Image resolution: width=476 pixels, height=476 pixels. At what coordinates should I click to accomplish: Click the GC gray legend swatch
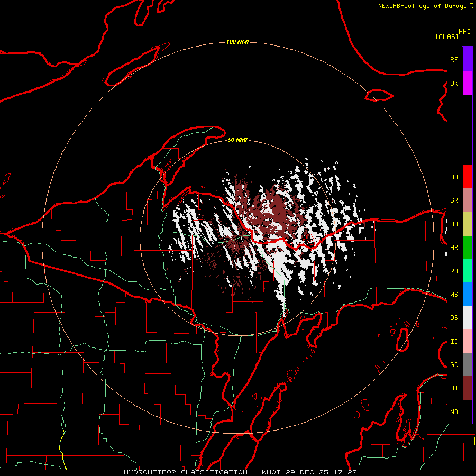click(x=467, y=364)
